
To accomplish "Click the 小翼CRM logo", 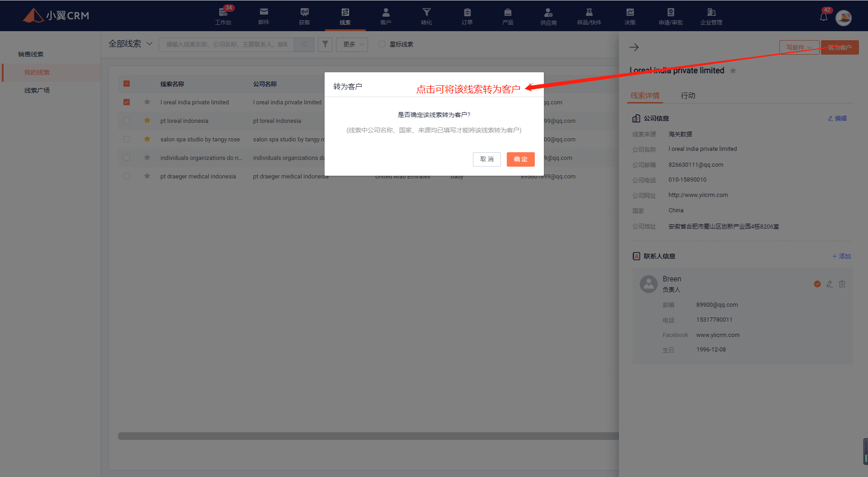I will (56, 15).
